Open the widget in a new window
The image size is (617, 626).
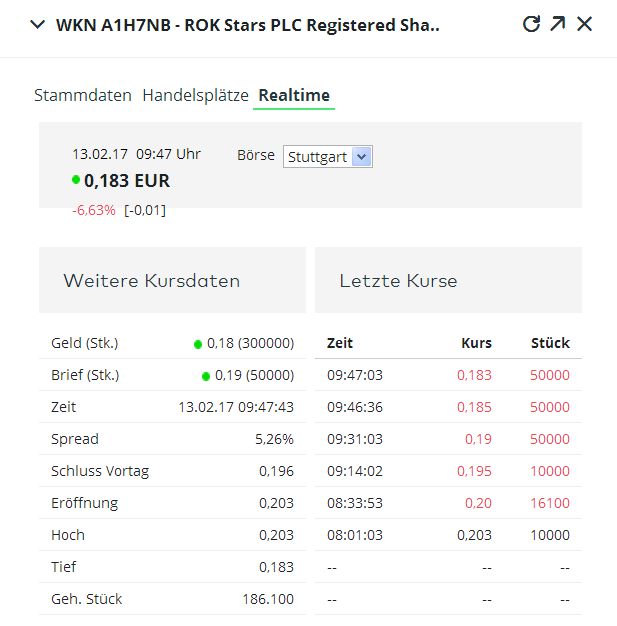pos(558,24)
